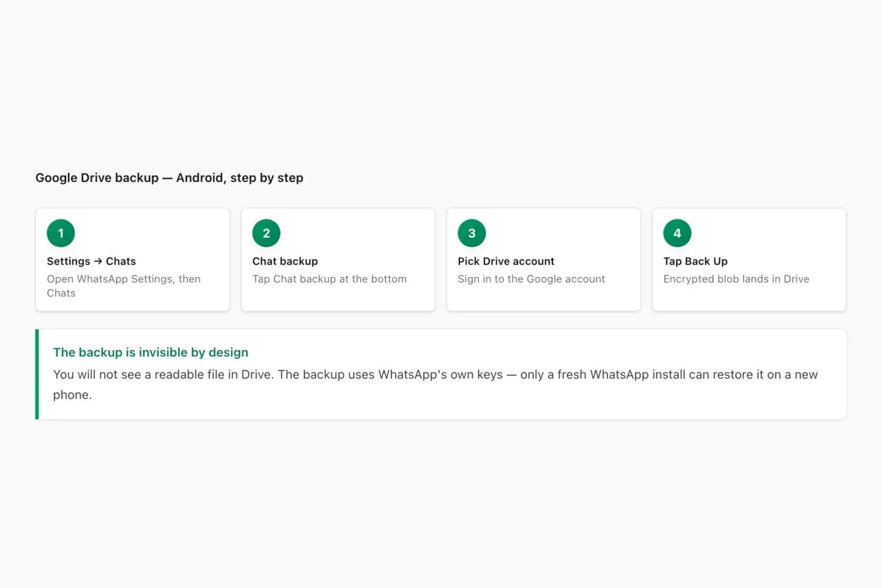Click the green step 4 badge
The image size is (882, 588).
(677, 233)
